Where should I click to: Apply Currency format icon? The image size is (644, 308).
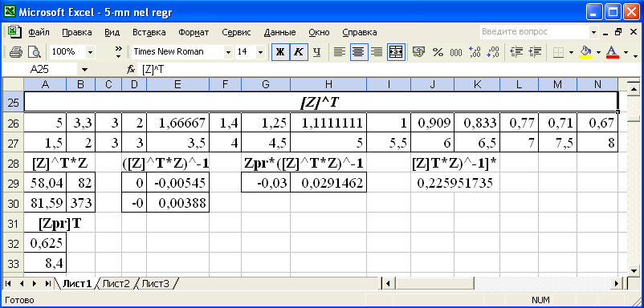(x=418, y=52)
